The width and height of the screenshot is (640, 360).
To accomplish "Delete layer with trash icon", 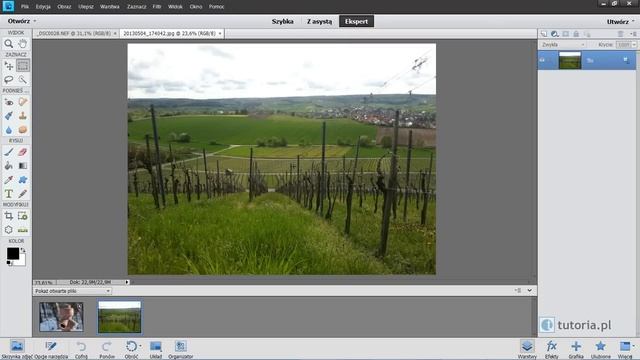I will pyautogui.click(x=620, y=34).
